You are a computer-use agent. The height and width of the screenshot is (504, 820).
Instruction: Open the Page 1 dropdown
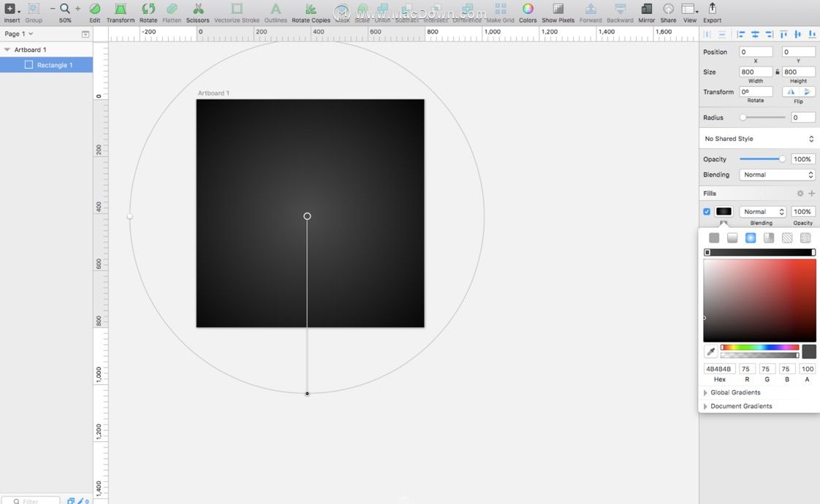tap(19, 34)
